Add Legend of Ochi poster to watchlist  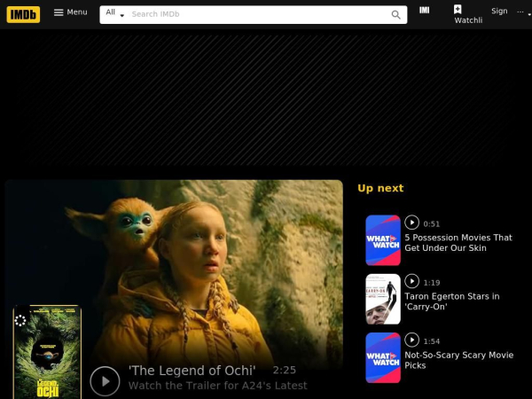pos(21,320)
